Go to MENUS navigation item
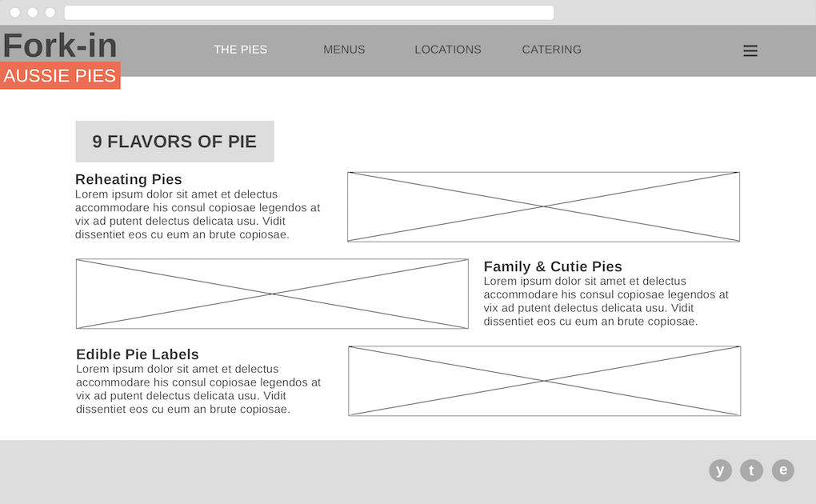 [x=344, y=50]
